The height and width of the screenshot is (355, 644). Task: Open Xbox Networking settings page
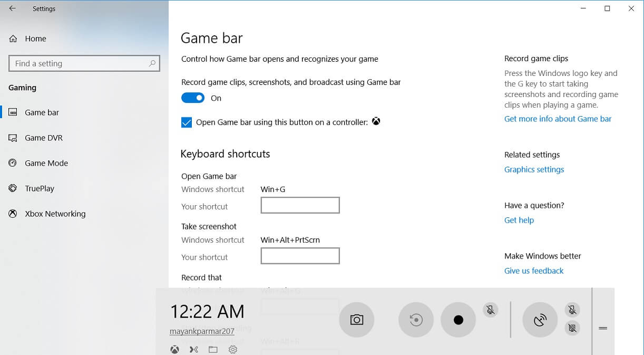point(84,214)
